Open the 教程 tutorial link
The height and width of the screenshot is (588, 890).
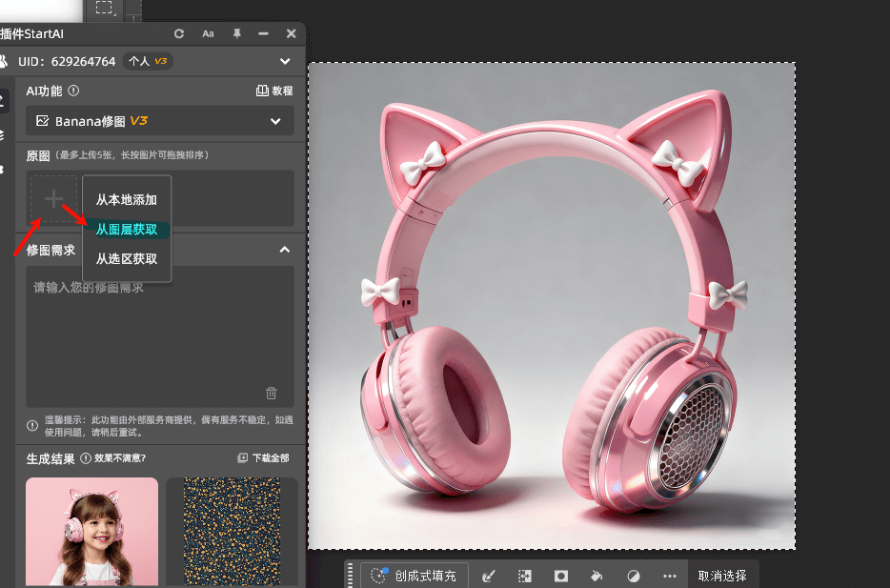click(275, 91)
